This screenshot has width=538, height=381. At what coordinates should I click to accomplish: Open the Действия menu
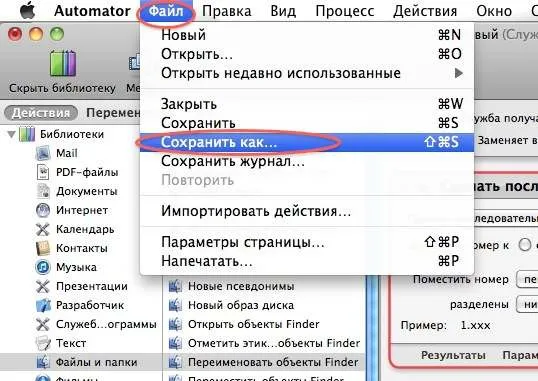(425, 11)
